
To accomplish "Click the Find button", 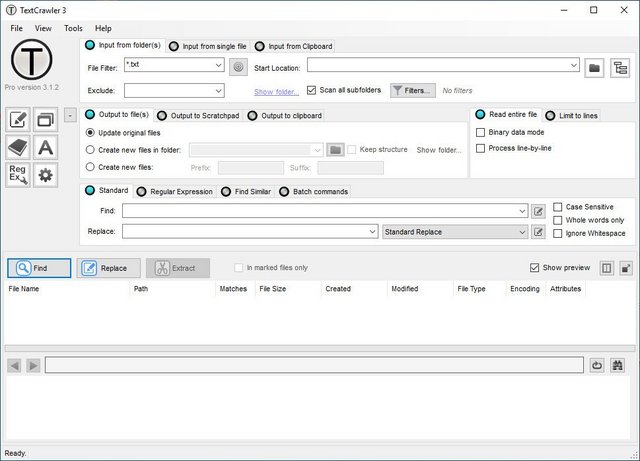I will [x=39, y=268].
